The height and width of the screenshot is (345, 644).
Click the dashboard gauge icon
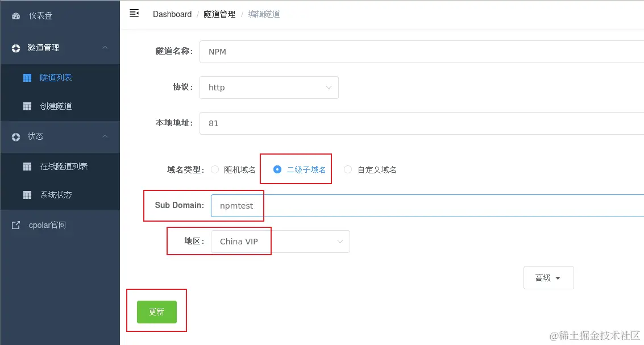16,16
